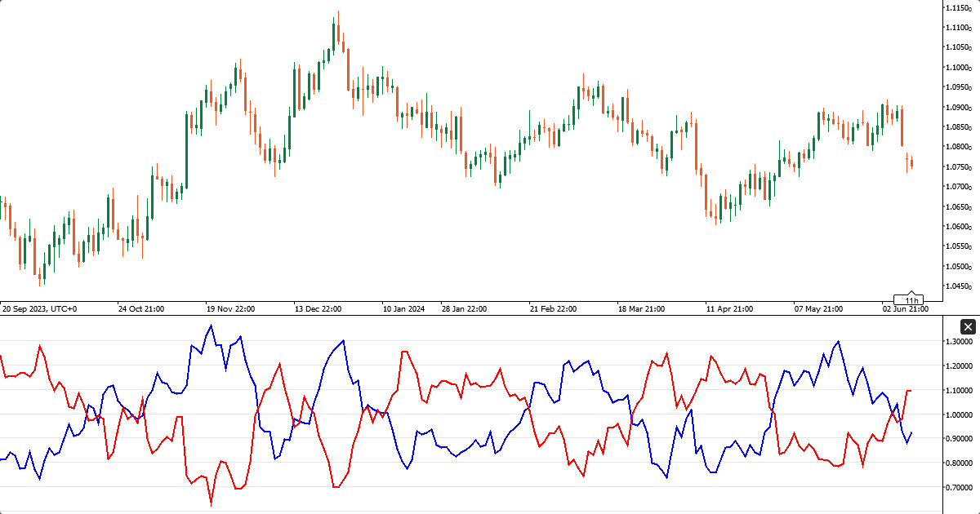Click the 1.0450 price level label

(x=958, y=286)
